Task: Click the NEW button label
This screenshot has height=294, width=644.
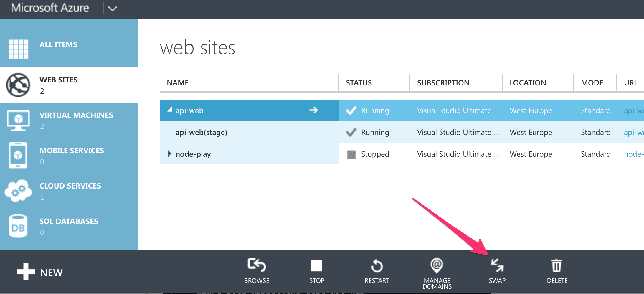Action: pos(51,273)
